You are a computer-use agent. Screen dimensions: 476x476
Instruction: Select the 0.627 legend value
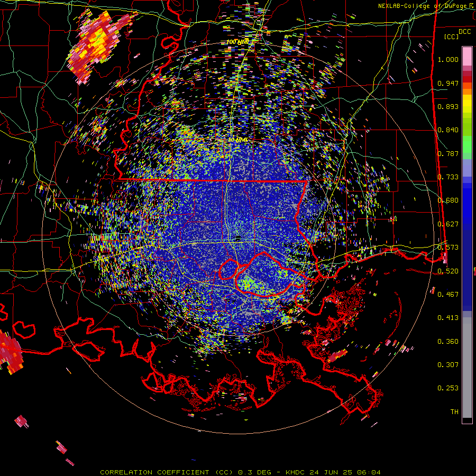[448, 224]
